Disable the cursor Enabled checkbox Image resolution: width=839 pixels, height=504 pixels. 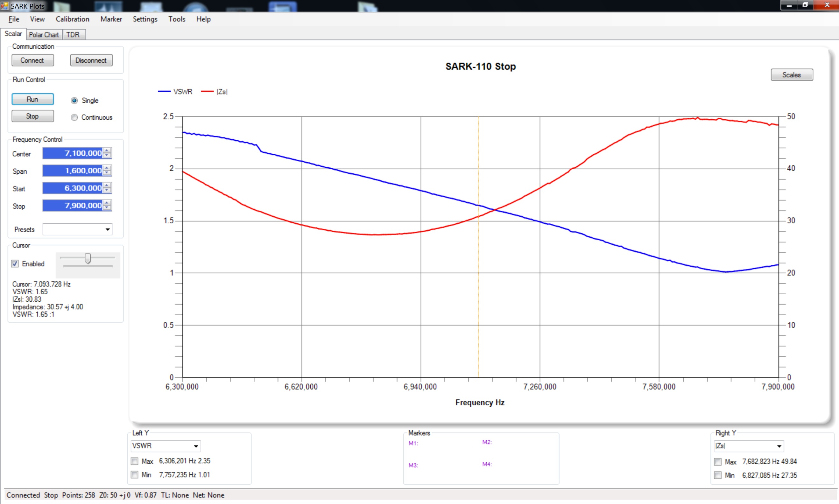point(15,263)
